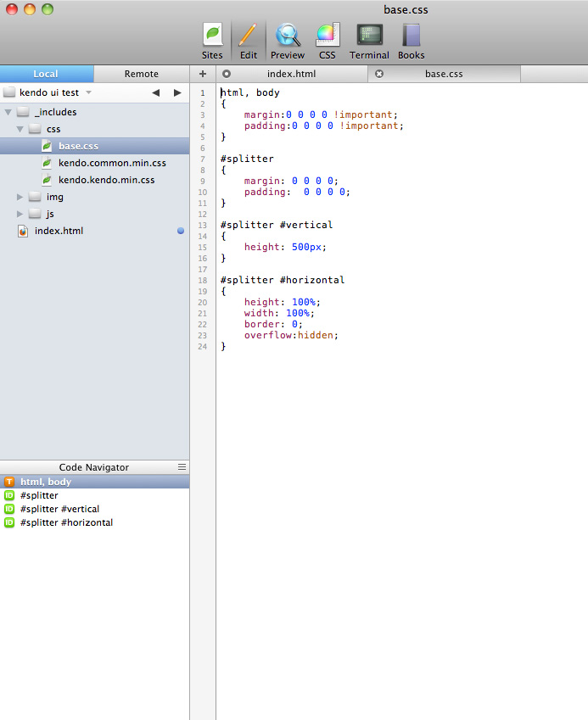Open the Books reference

tap(412, 41)
